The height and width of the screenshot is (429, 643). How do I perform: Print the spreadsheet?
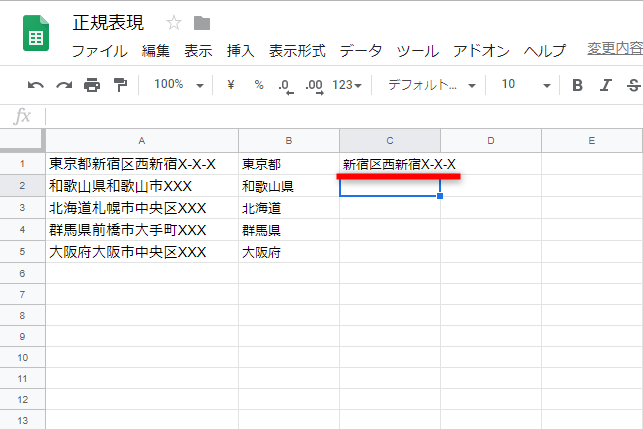pyautogui.click(x=92, y=85)
